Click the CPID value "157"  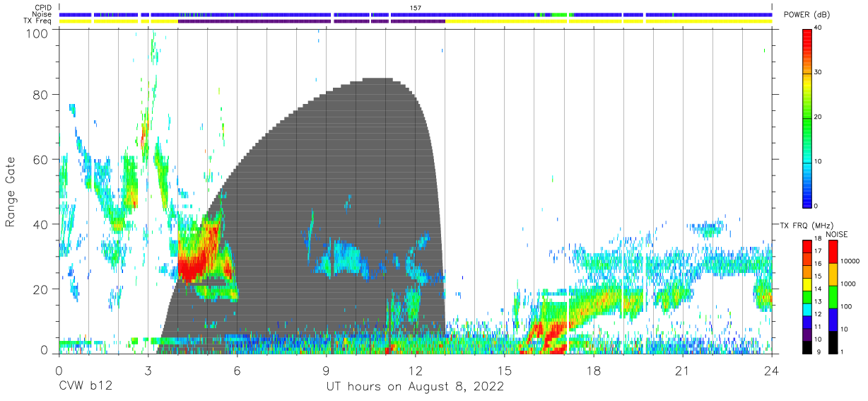416,8
